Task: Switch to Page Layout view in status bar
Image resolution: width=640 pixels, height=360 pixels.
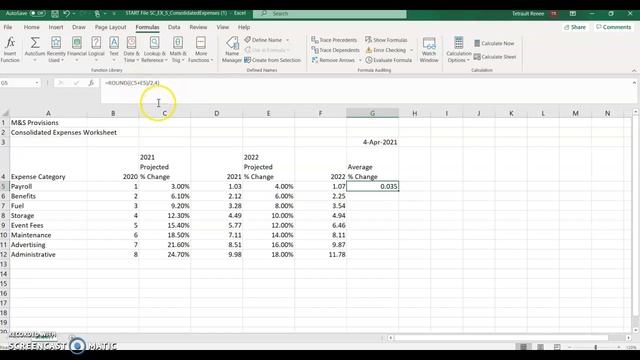Action: point(540,347)
